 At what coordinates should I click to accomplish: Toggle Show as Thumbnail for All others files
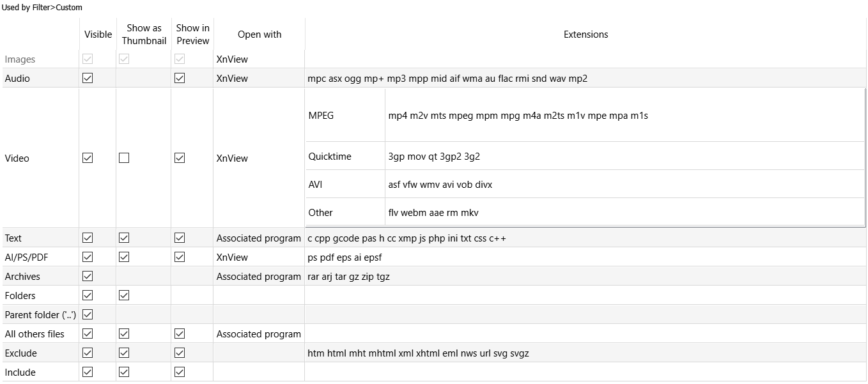pos(124,334)
